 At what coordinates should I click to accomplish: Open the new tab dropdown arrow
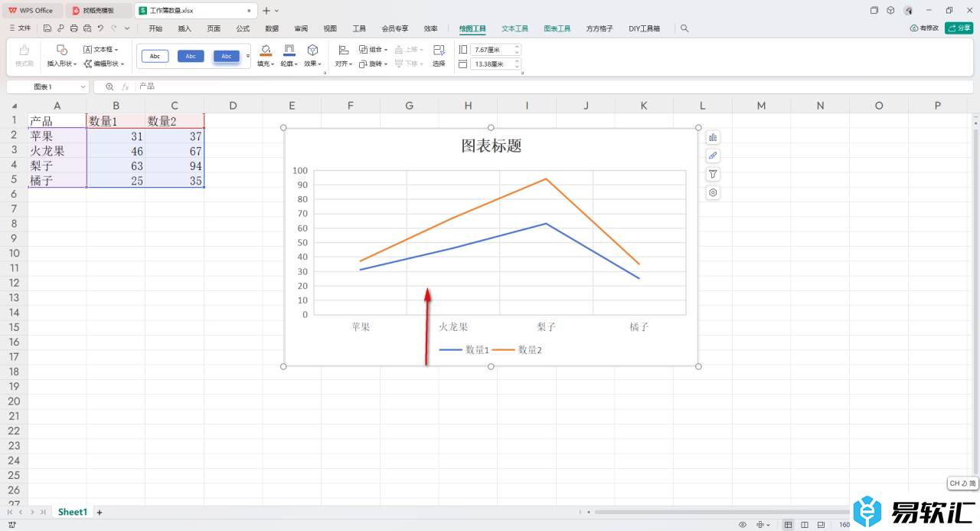coord(276,10)
